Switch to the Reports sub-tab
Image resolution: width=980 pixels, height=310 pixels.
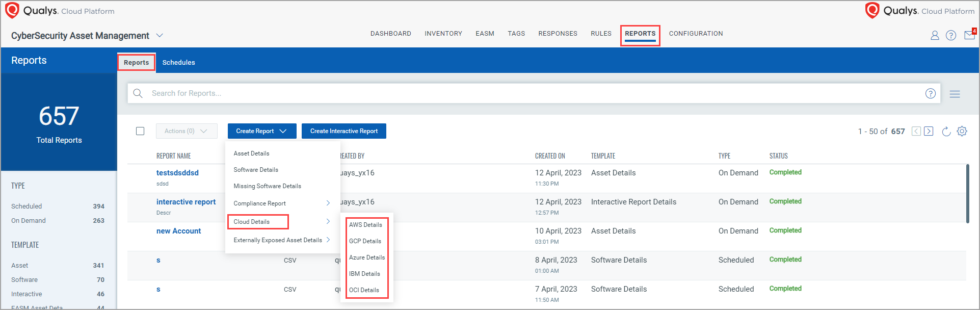136,62
